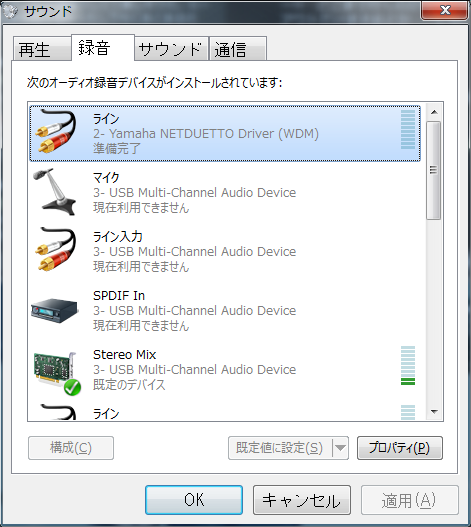Click the 既定値に設定(S) button
The height and width of the screenshot is (527, 471).
click(x=280, y=448)
